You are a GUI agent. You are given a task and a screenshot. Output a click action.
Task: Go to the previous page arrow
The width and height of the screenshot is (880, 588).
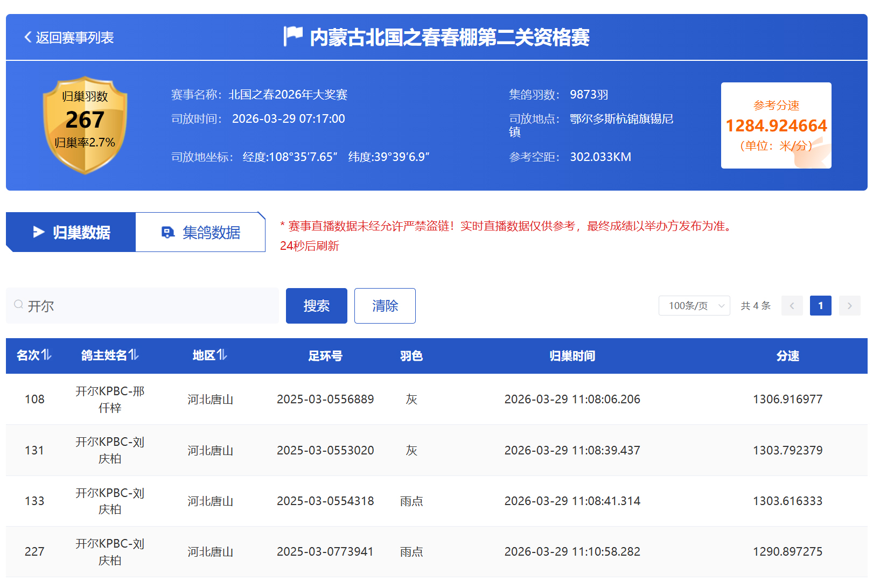point(792,306)
